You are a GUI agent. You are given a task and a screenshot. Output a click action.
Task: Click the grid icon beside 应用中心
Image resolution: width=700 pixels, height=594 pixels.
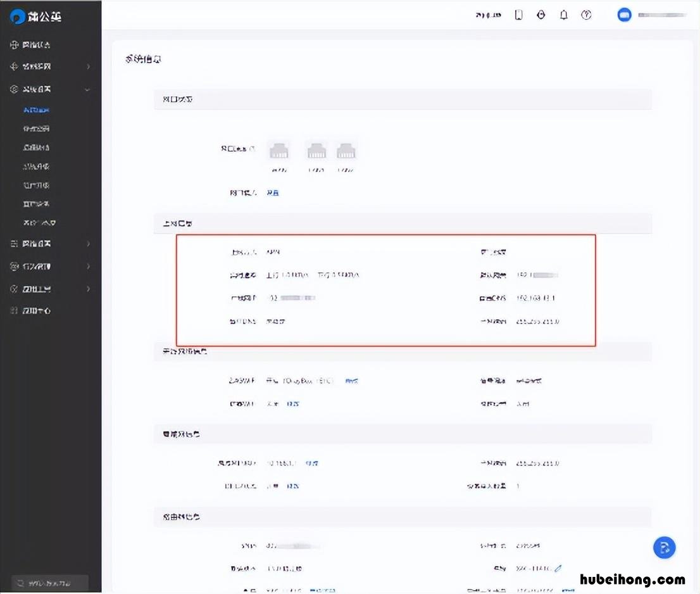click(x=15, y=310)
